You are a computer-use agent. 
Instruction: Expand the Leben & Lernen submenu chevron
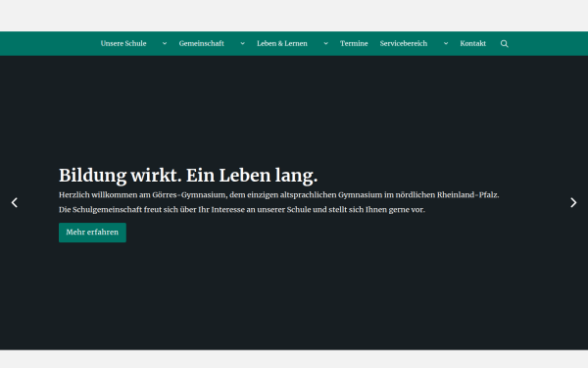tap(325, 43)
